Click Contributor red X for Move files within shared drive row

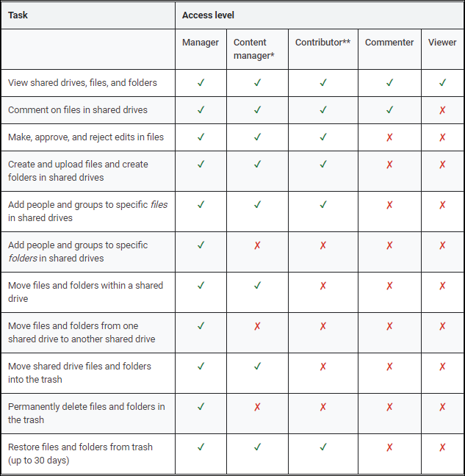click(x=322, y=286)
